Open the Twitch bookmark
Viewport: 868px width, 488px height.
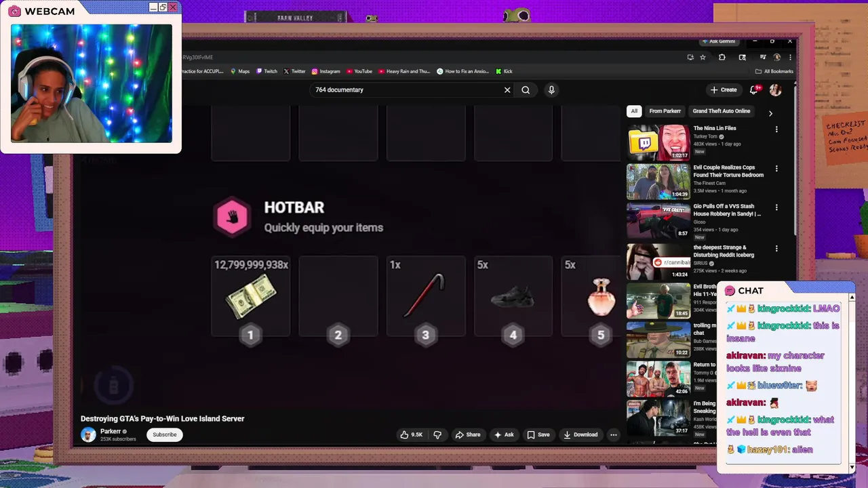[267, 71]
